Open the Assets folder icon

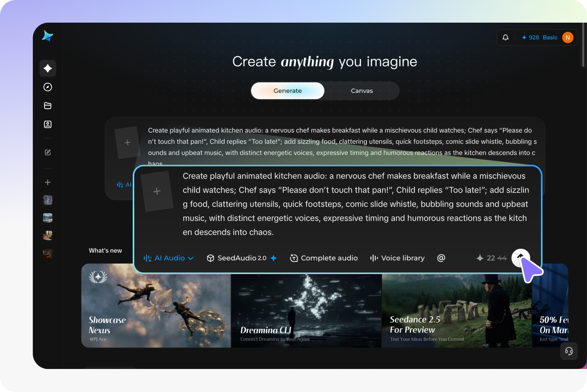click(48, 106)
